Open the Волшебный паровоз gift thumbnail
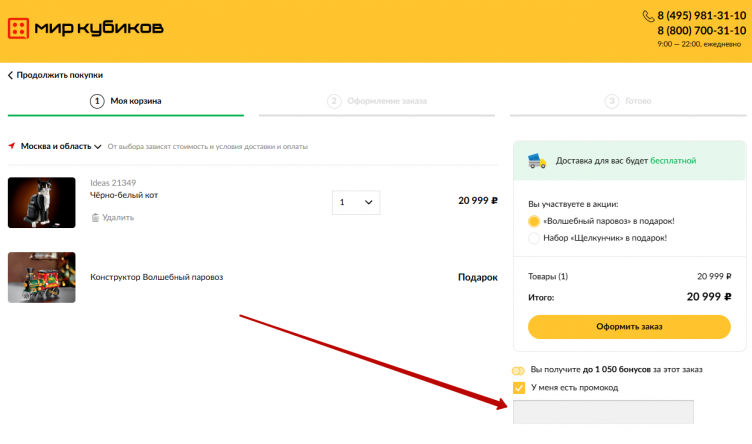Image resolution: width=752 pixels, height=444 pixels. tap(42, 277)
